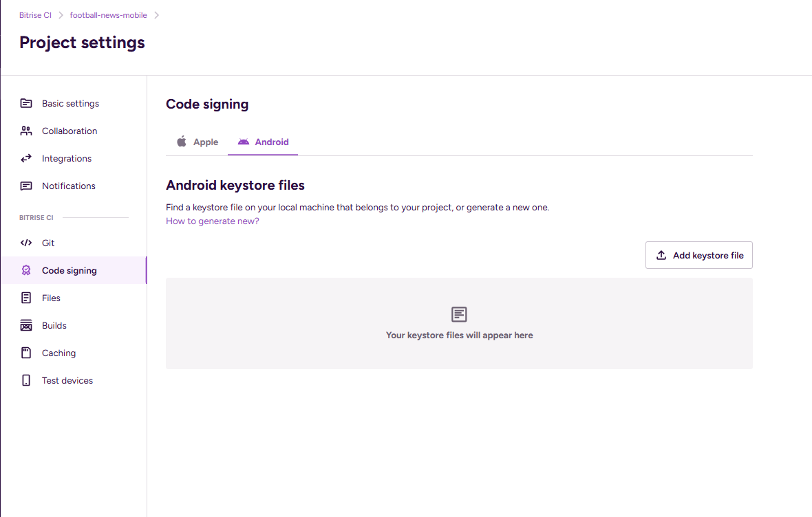Click the Builds icon in the sidebar

point(25,325)
